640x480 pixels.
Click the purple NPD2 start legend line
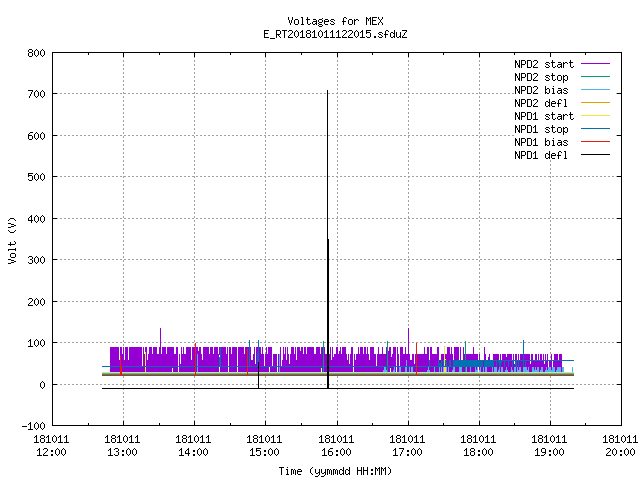pyautogui.click(x=595, y=64)
